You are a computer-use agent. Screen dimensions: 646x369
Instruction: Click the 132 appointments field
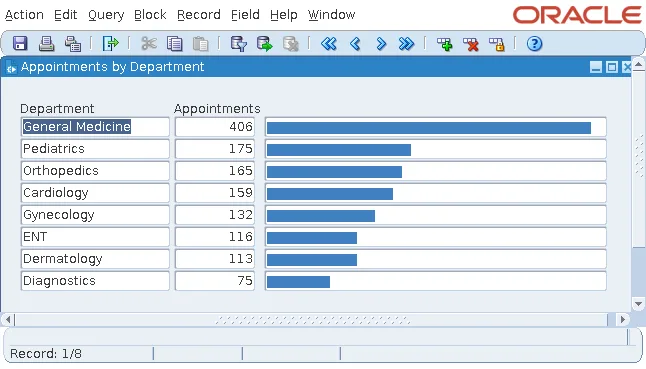tap(215, 215)
